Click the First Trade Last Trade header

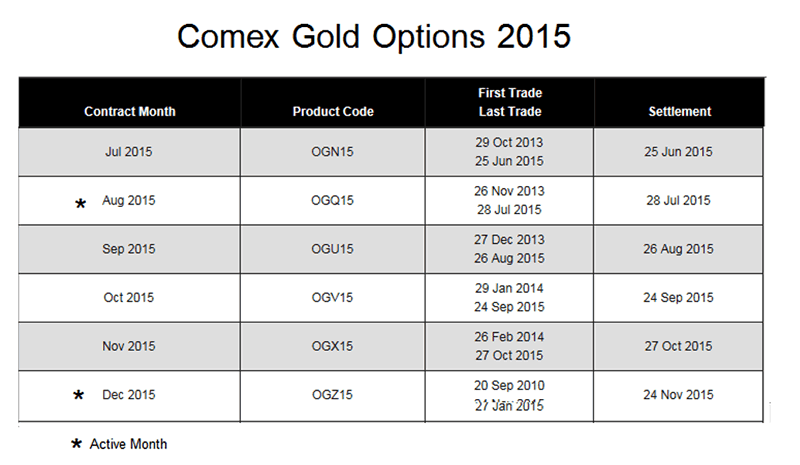(509, 102)
